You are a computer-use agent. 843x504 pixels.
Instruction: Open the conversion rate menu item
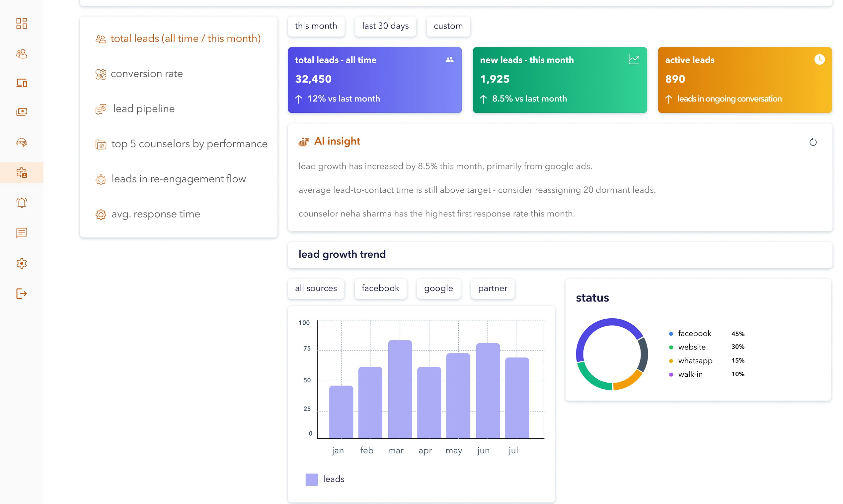coord(146,74)
